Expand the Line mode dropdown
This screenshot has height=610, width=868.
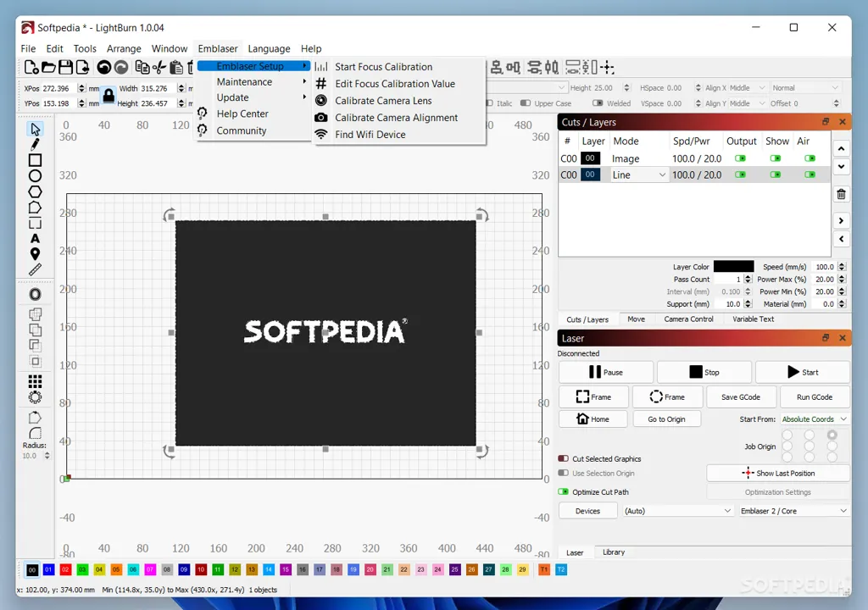coord(638,175)
